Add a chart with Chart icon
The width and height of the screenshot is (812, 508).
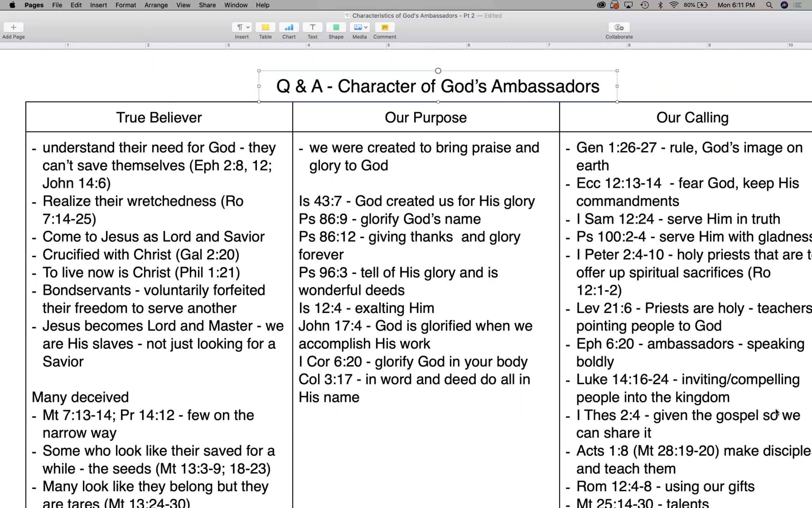tap(289, 27)
